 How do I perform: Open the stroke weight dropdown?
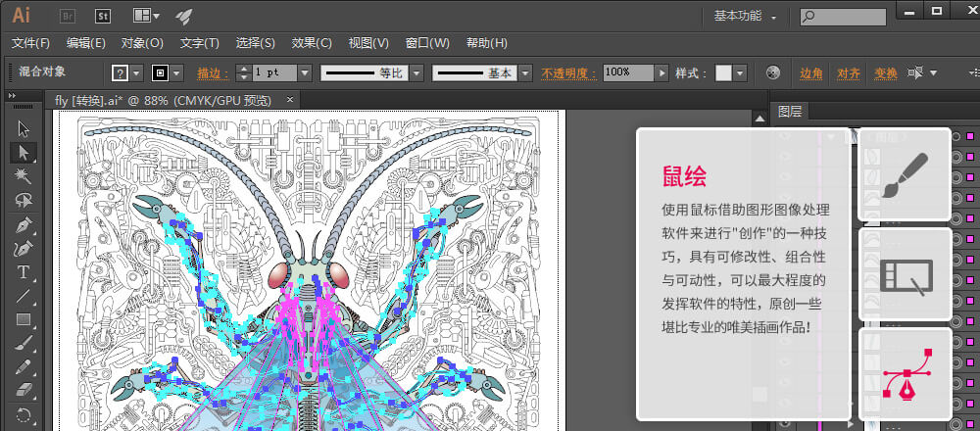coord(304,73)
